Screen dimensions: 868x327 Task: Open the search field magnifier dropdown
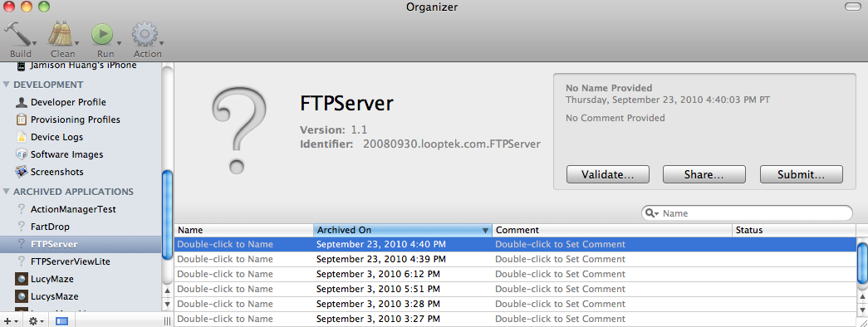[x=651, y=213]
